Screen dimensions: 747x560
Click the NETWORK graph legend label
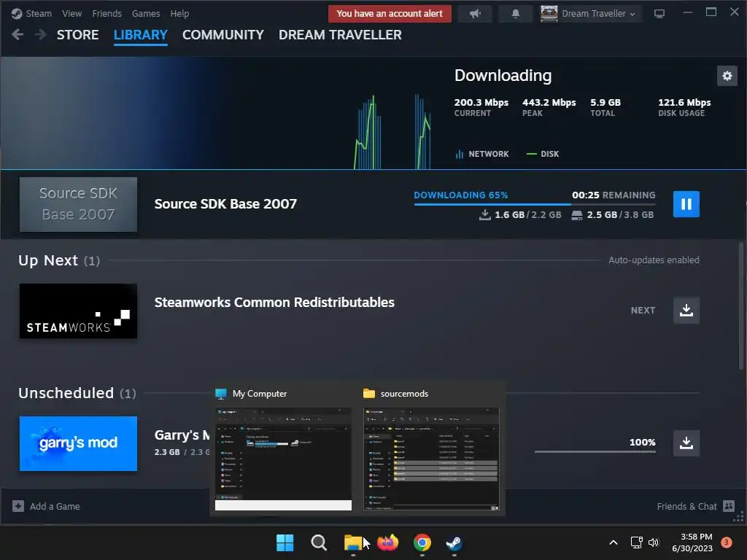click(x=488, y=154)
